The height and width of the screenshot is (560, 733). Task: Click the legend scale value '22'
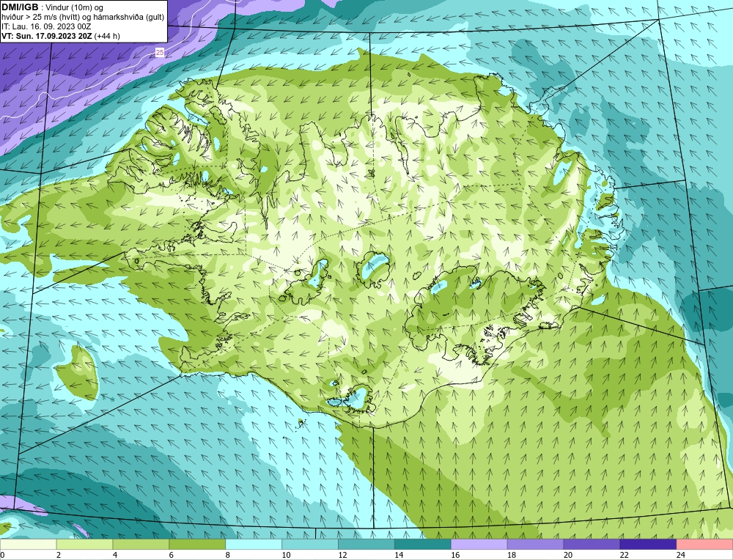(x=624, y=555)
